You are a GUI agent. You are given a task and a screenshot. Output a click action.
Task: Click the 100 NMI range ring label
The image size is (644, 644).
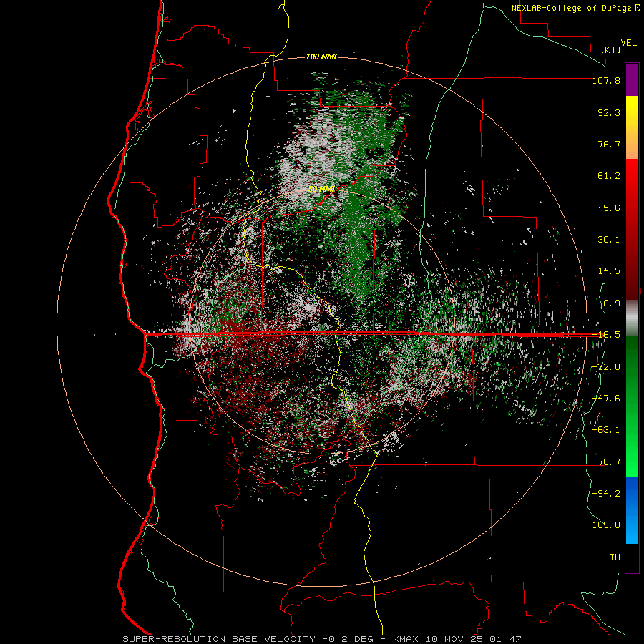tap(321, 57)
